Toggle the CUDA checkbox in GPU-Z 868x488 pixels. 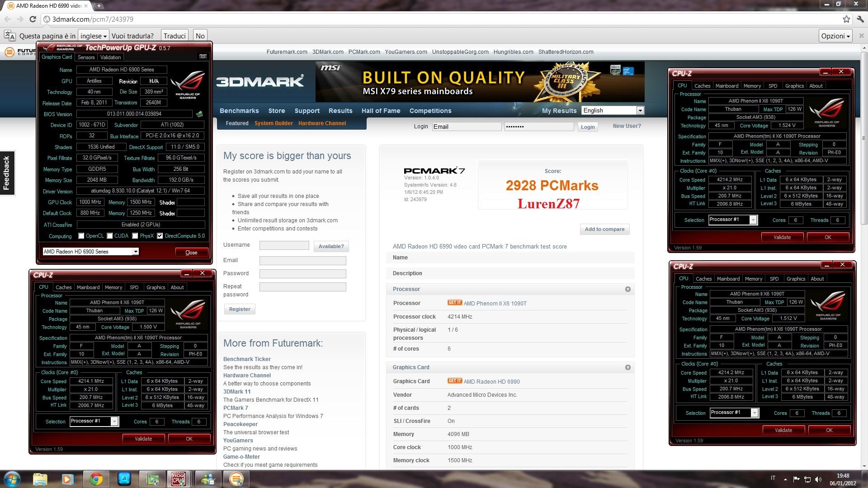pyautogui.click(x=109, y=235)
